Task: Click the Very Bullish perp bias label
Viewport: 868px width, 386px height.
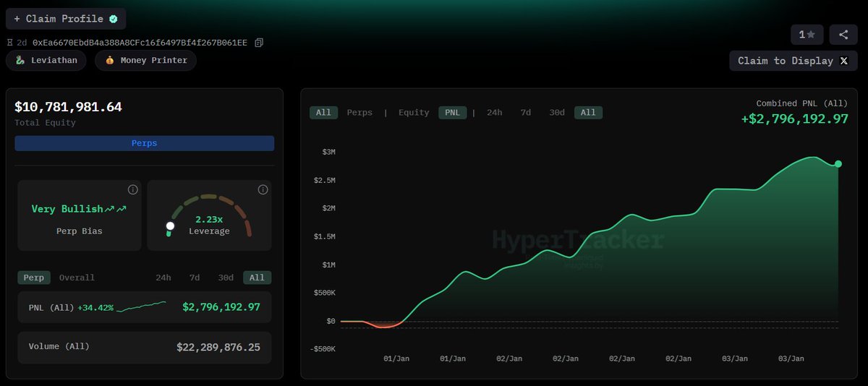Action: click(x=67, y=209)
